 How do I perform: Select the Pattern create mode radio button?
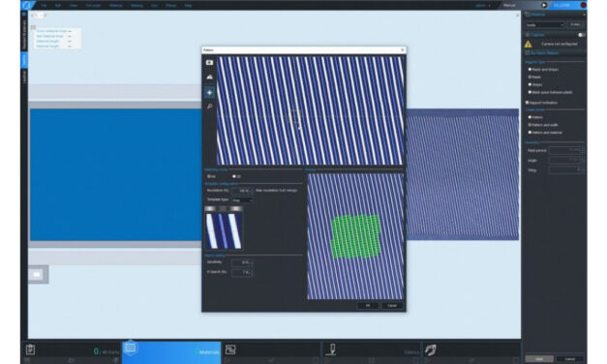pyautogui.click(x=530, y=117)
